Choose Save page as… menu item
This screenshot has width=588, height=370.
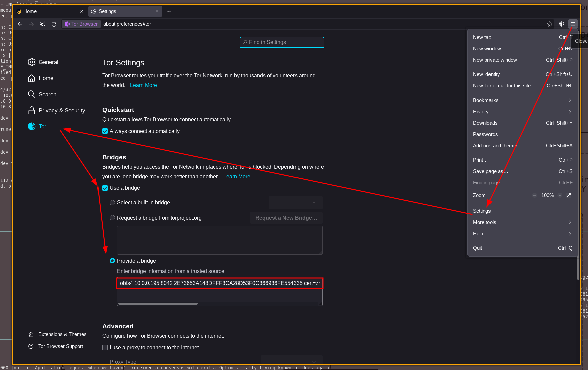pyautogui.click(x=523, y=171)
